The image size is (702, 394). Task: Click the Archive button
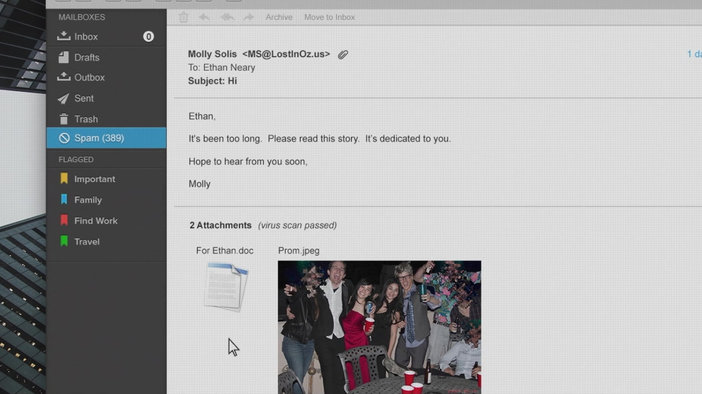point(278,17)
